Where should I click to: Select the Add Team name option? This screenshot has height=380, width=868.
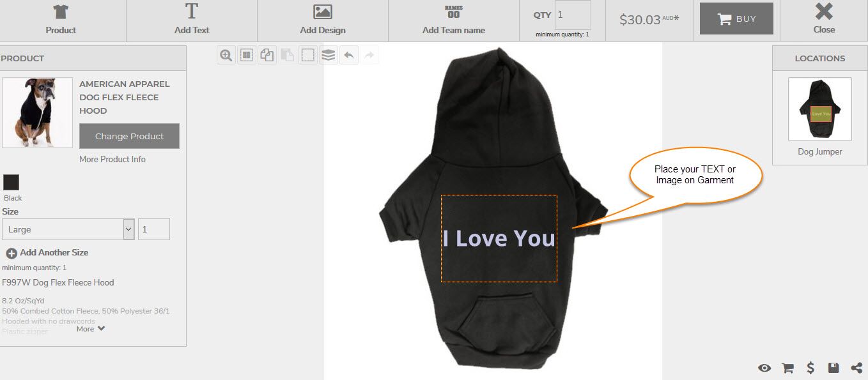(453, 20)
